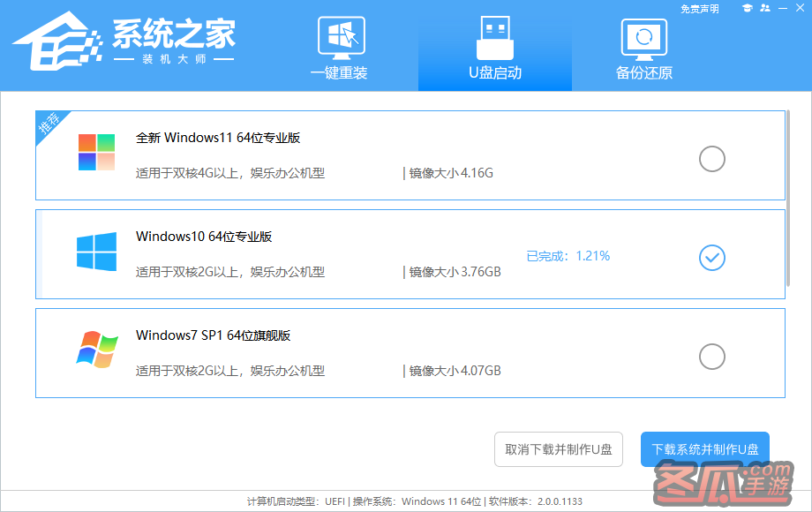Click the Windows 10 blue logo
This screenshot has width=812, height=512.
point(96,252)
